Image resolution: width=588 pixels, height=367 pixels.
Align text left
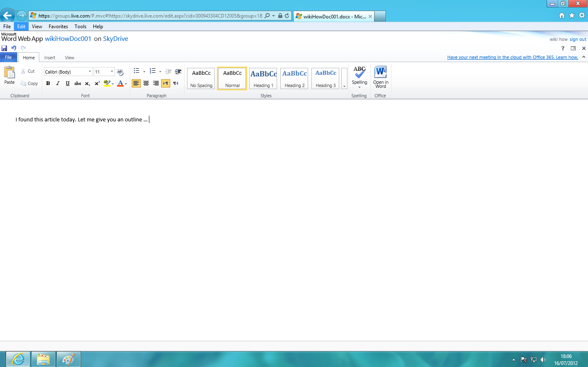tap(136, 83)
